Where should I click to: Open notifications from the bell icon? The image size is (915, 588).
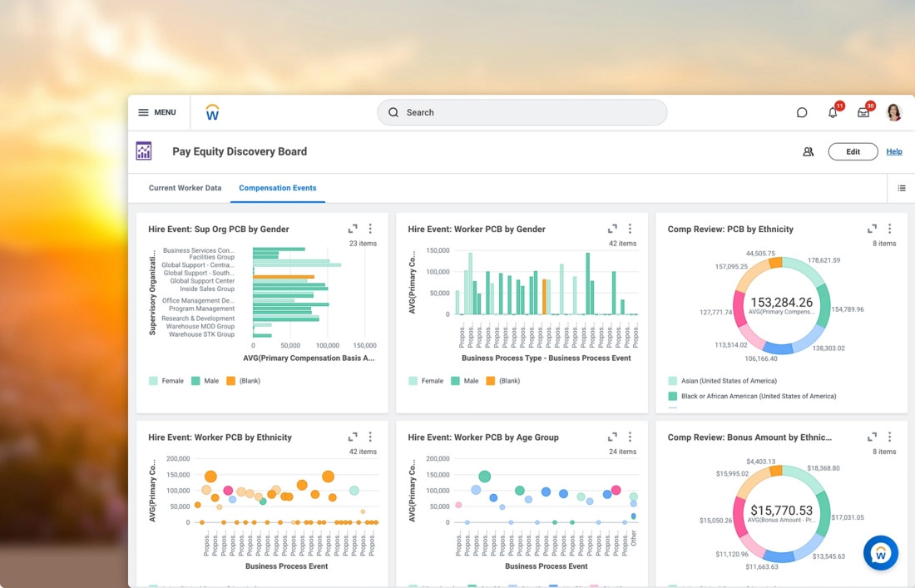coord(832,112)
